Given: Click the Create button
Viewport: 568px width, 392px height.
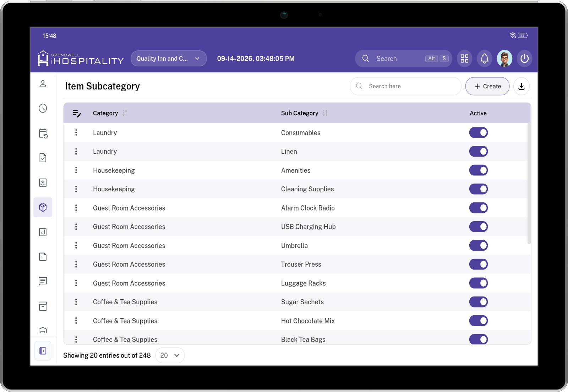Looking at the screenshot, I should (487, 86).
